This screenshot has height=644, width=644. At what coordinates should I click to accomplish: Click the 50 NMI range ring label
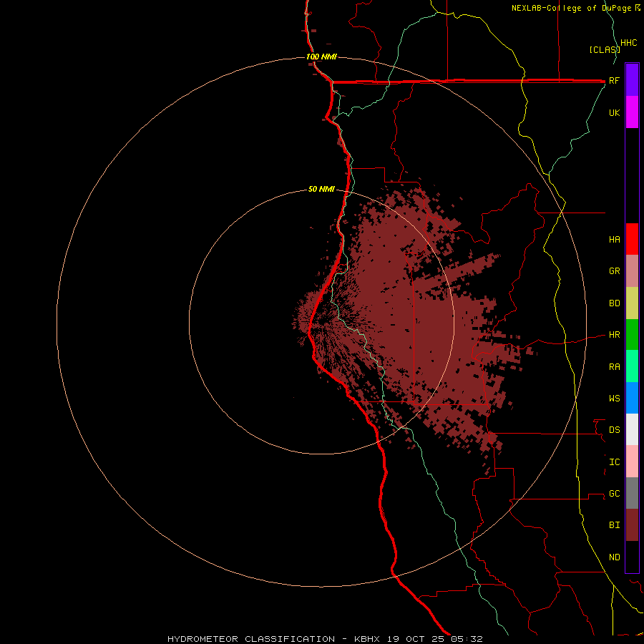click(x=321, y=189)
